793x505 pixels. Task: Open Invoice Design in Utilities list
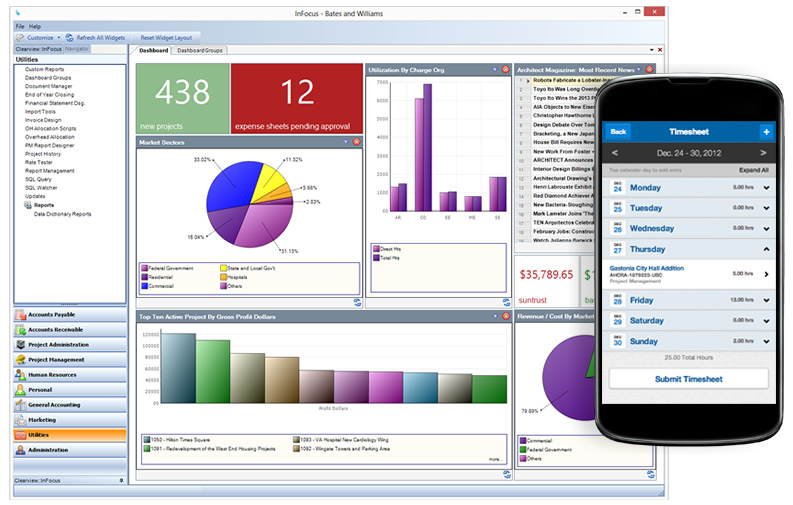pos(43,120)
